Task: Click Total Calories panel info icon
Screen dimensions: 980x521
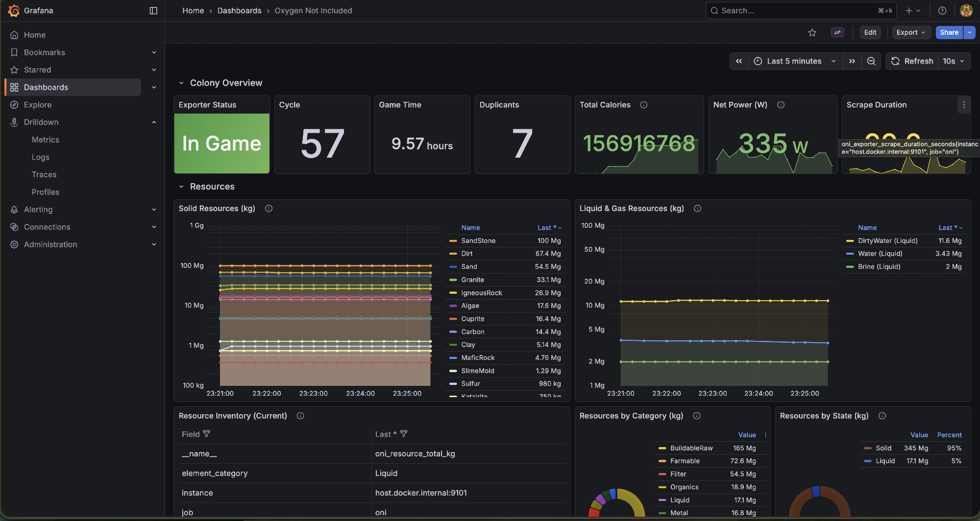Action: click(644, 105)
